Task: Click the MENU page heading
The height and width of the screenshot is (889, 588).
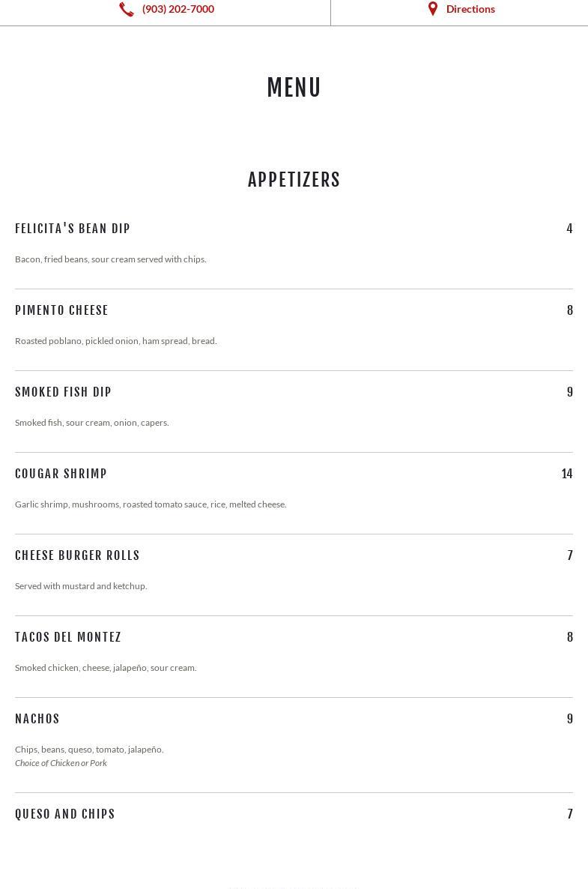Action: [x=294, y=88]
